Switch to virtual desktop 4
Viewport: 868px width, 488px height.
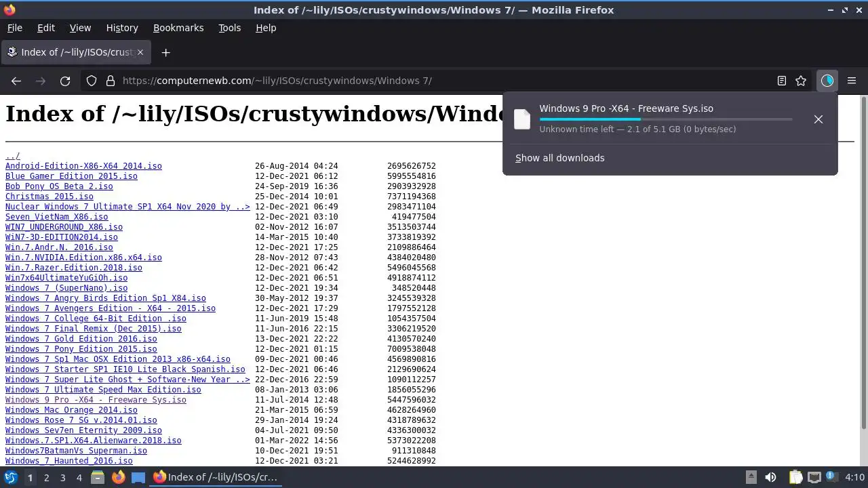[79, 477]
